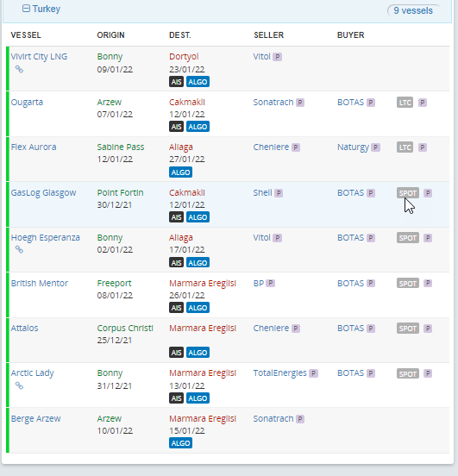Click the AIS badge in Attalos row
The width and height of the screenshot is (458, 476).
click(x=176, y=353)
